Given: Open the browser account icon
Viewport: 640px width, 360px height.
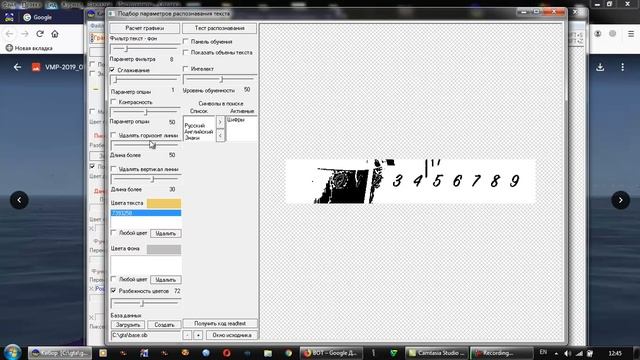Looking at the screenshot, I should (x=598, y=34).
